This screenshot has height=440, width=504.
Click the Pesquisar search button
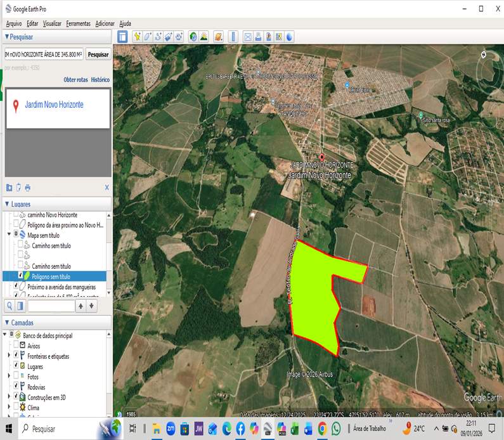[98, 55]
